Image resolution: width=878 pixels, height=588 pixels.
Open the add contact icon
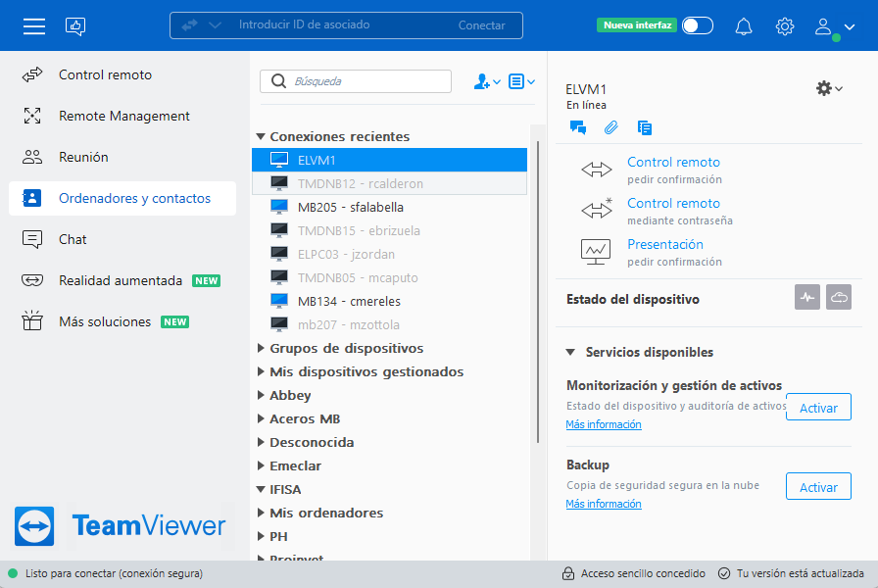tap(484, 81)
